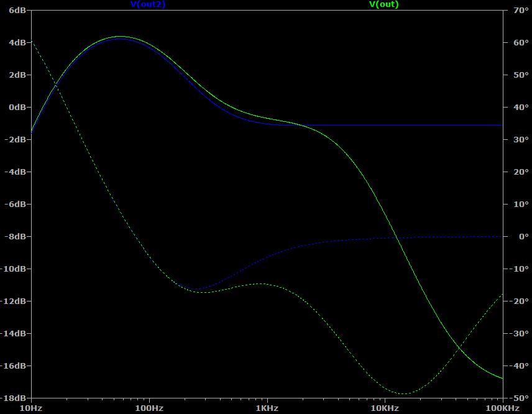Screen dimensions: 532x414
Task: Click the blue V(out2) trace label
Action: [148, 4]
